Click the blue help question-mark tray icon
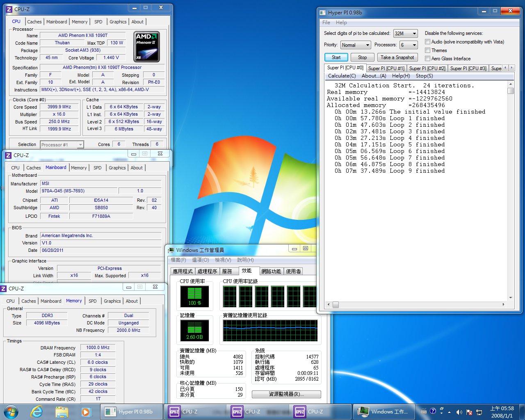525x420 pixels. 433,411
